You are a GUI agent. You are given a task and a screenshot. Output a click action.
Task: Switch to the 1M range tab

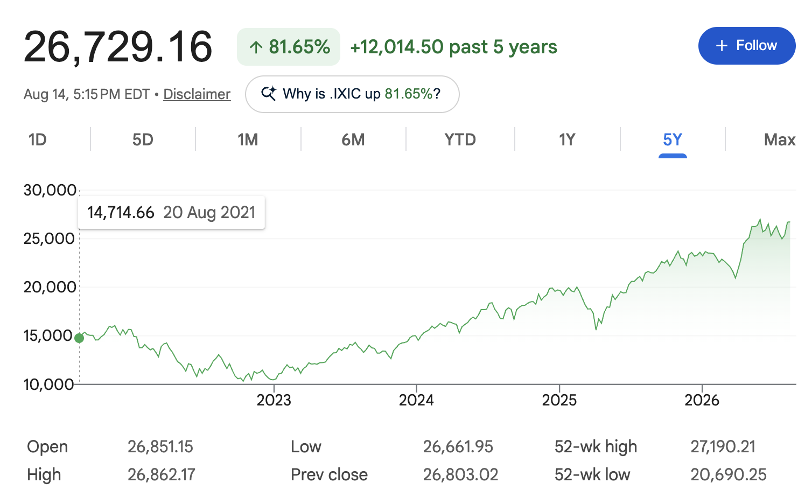tap(248, 140)
